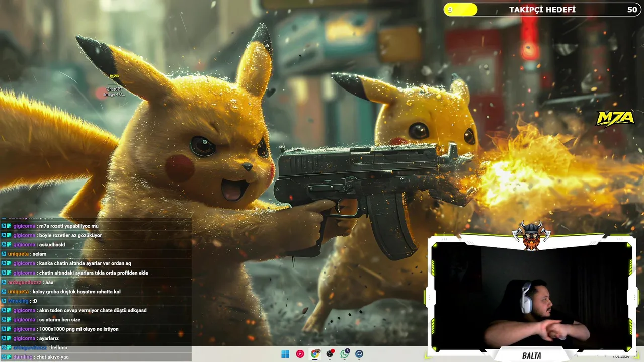
Task: Click message "hellooo"
Action: coord(59,348)
